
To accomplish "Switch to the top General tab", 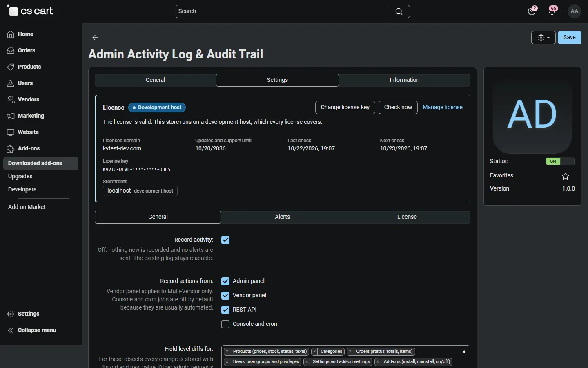I will (156, 80).
